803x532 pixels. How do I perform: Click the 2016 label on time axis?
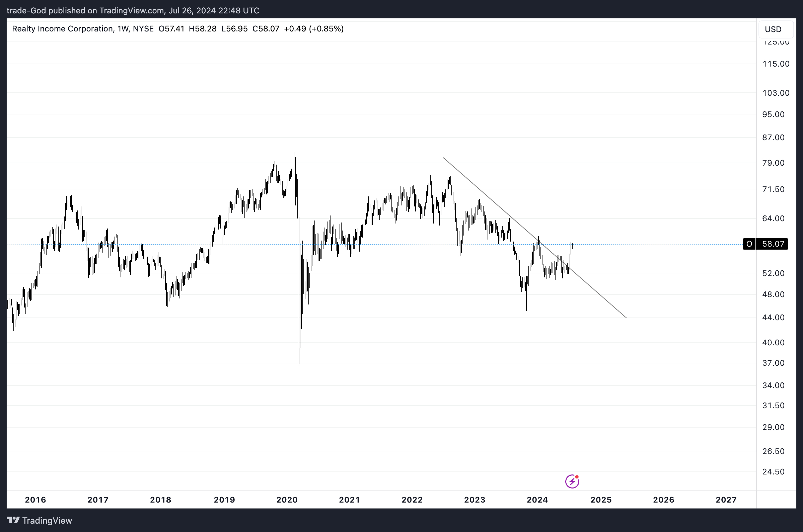click(x=35, y=500)
